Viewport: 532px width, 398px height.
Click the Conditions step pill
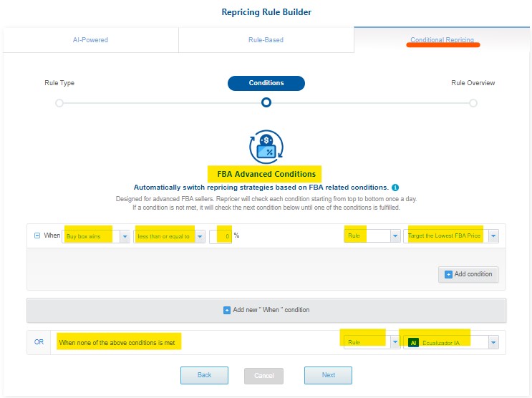pos(266,83)
